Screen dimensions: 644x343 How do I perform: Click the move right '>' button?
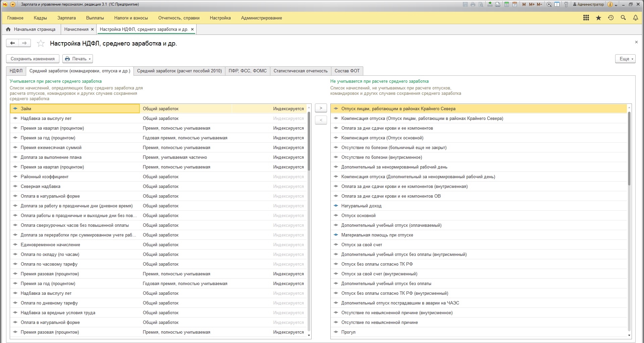pos(321,108)
